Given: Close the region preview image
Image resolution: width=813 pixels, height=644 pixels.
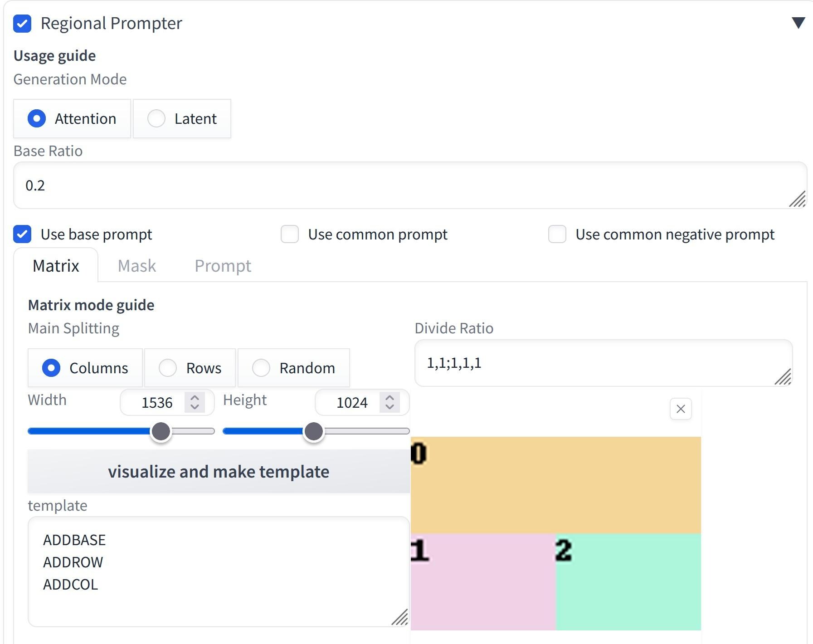Looking at the screenshot, I should click(681, 409).
